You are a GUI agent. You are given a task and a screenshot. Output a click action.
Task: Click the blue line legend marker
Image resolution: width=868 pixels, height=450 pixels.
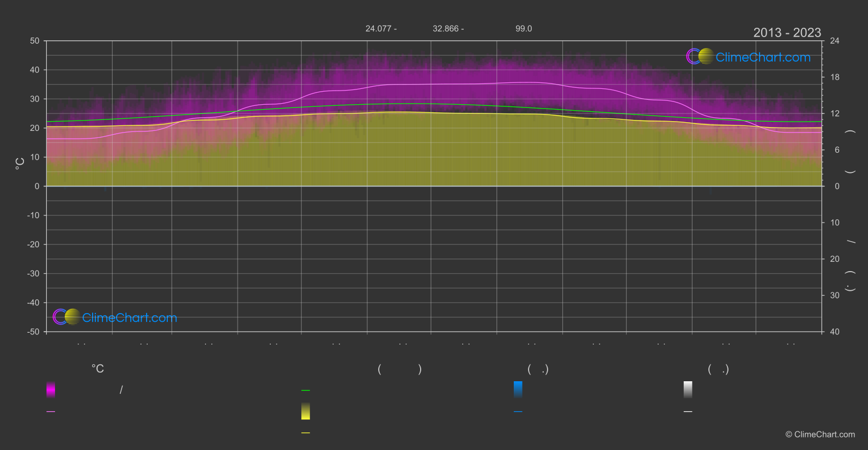pos(518,412)
